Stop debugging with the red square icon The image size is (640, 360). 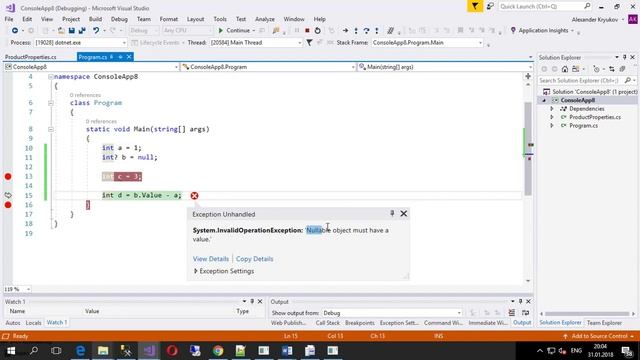307,30
